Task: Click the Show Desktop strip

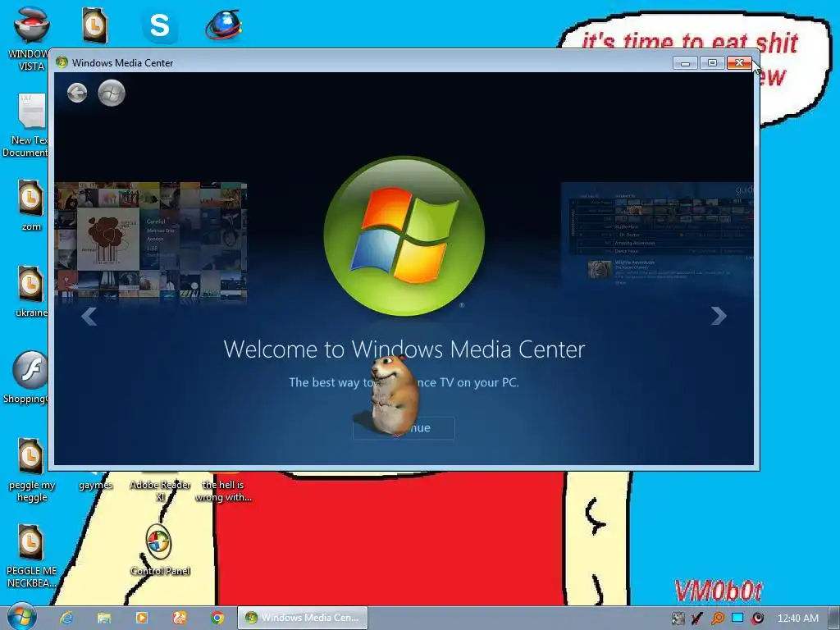Action: (x=833, y=618)
